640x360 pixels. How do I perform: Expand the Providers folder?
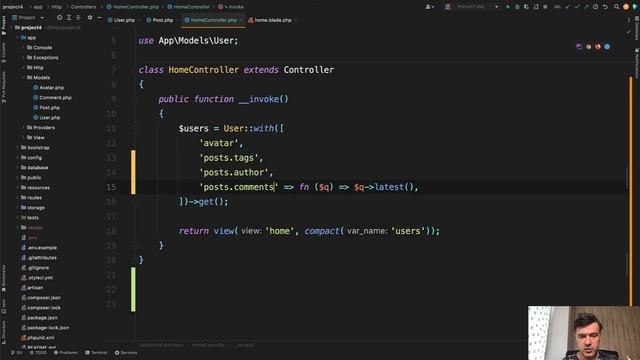[24, 127]
